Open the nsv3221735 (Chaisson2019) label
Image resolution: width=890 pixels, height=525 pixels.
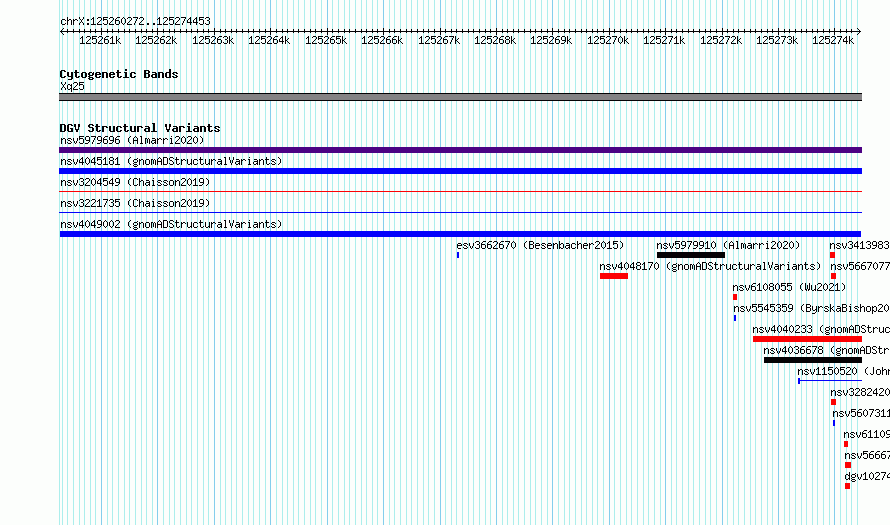(135, 203)
